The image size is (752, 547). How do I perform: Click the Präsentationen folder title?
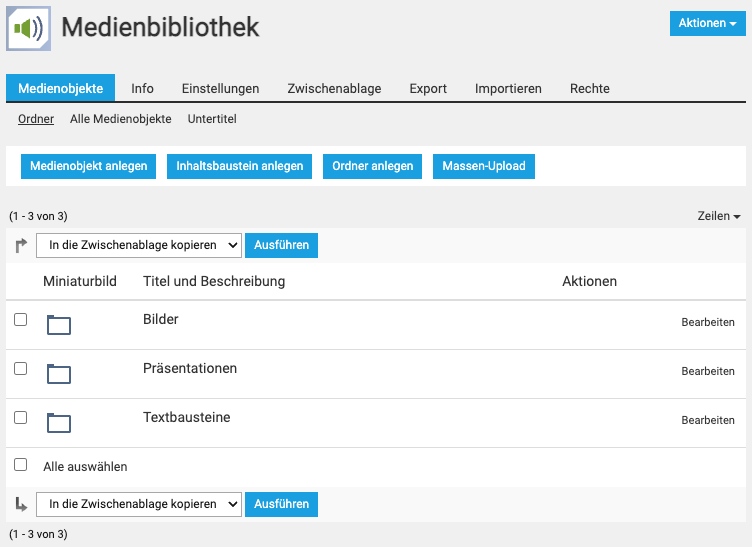pos(190,368)
